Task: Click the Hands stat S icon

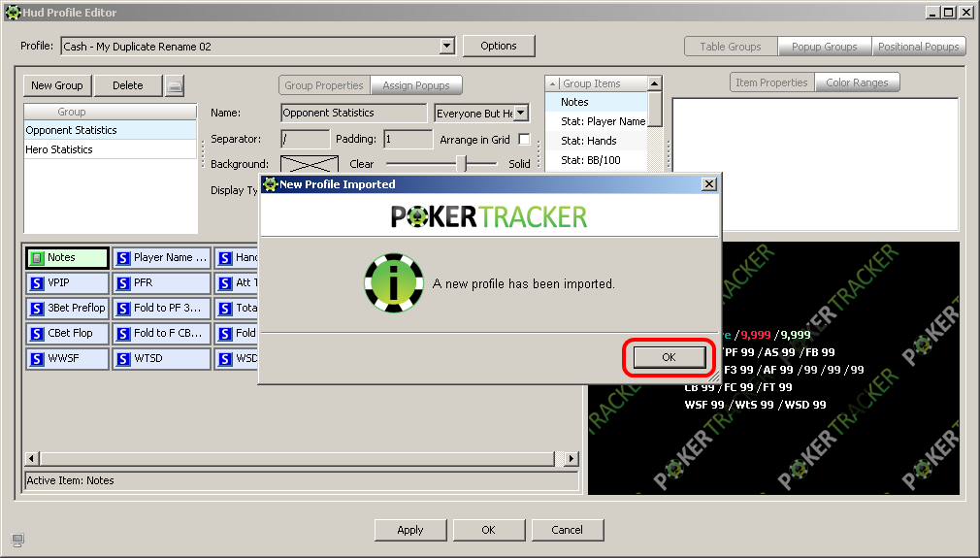Action: coord(225,257)
